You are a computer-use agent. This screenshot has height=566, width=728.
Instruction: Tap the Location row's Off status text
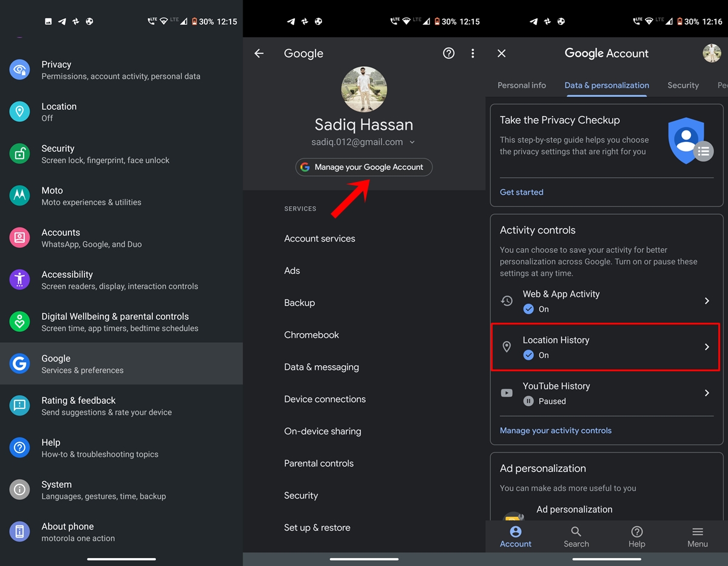tap(47, 118)
